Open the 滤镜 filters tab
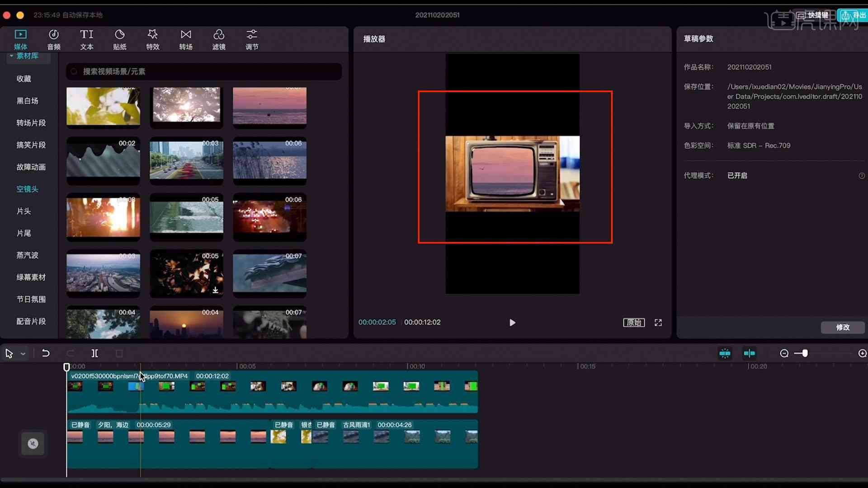 [219, 39]
